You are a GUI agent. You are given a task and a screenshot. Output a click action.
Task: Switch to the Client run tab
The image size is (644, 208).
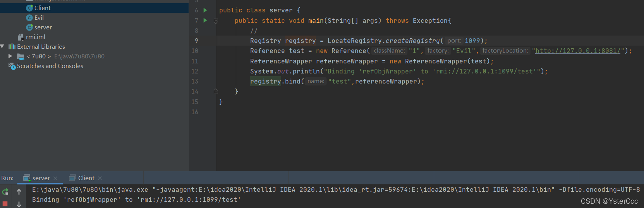[86, 178]
